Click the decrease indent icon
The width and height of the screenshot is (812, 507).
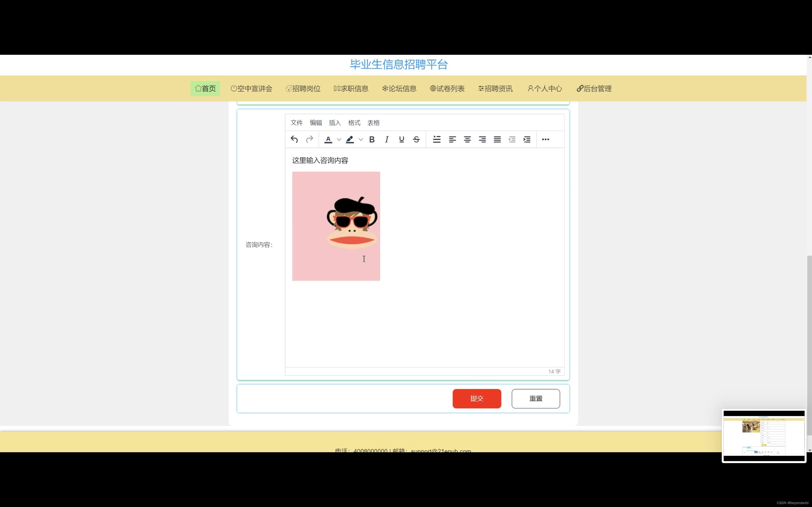(x=512, y=139)
